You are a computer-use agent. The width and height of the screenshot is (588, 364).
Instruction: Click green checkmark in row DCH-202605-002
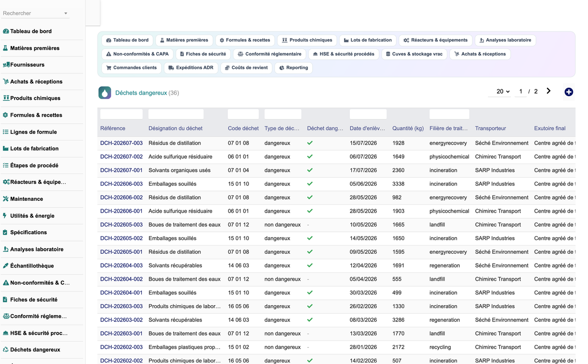pos(310,238)
